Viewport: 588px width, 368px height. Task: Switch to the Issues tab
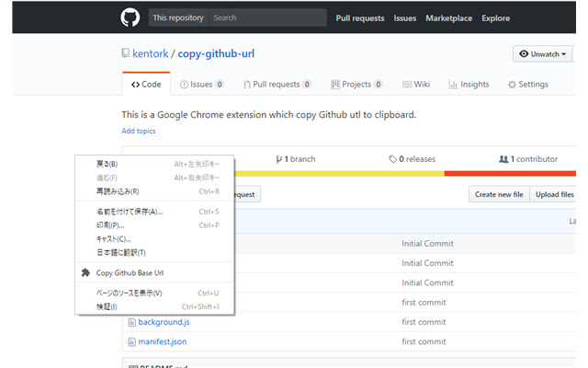click(202, 84)
